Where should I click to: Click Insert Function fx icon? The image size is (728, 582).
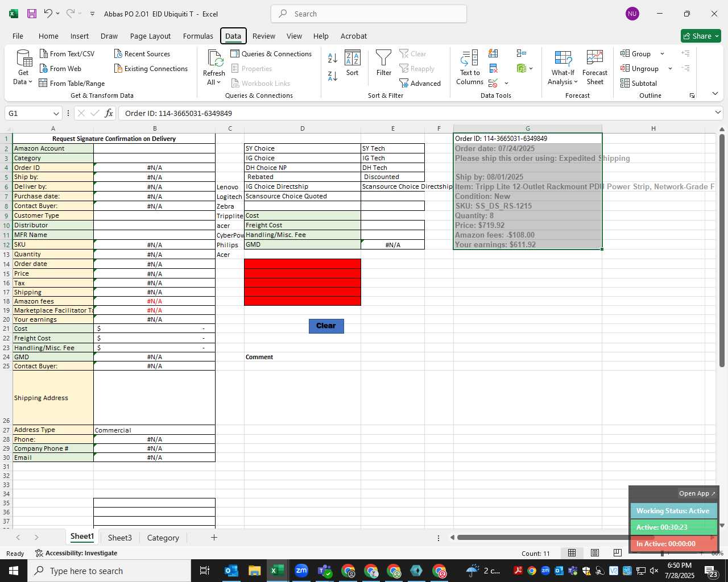[x=109, y=113]
